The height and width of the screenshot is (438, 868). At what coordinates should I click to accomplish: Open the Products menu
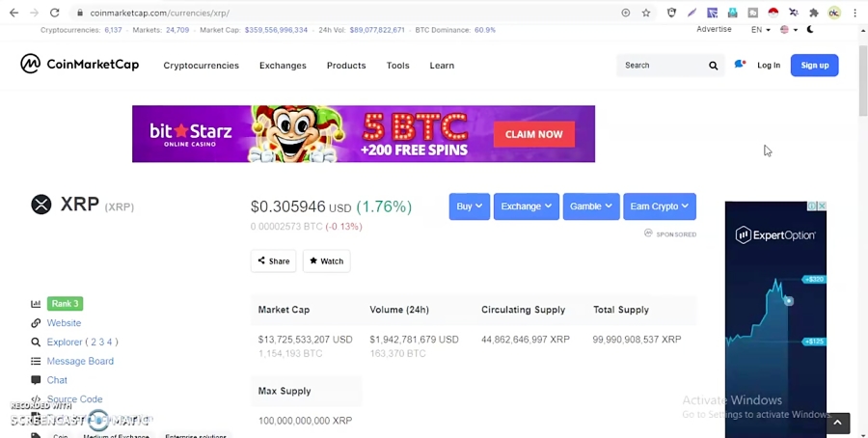346,66
